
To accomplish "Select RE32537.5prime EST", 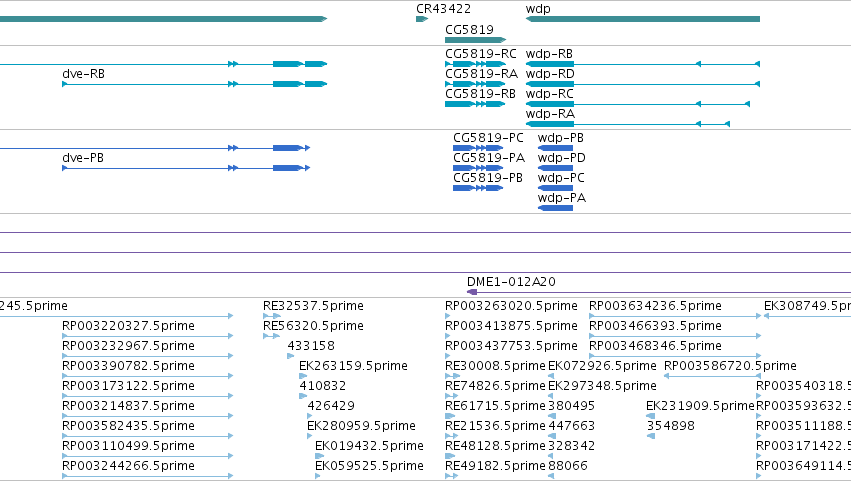I will click(x=313, y=306).
